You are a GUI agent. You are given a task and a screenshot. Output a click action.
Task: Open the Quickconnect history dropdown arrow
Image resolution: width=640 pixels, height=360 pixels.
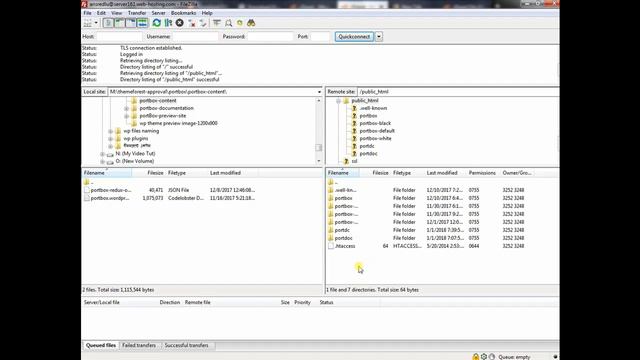(x=379, y=37)
